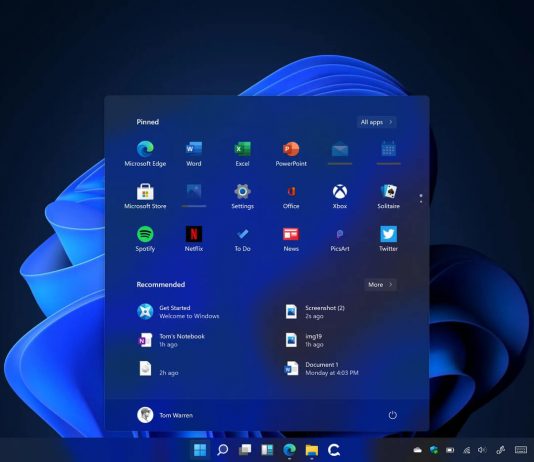The height and width of the screenshot is (462, 534).
Task: Open the pinned Twitter app
Action: click(388, 239)
